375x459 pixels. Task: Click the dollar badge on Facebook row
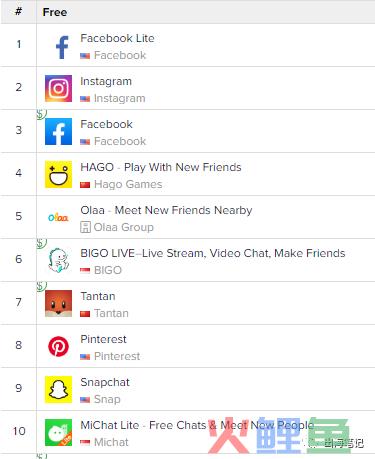click(x=41, y=114)
